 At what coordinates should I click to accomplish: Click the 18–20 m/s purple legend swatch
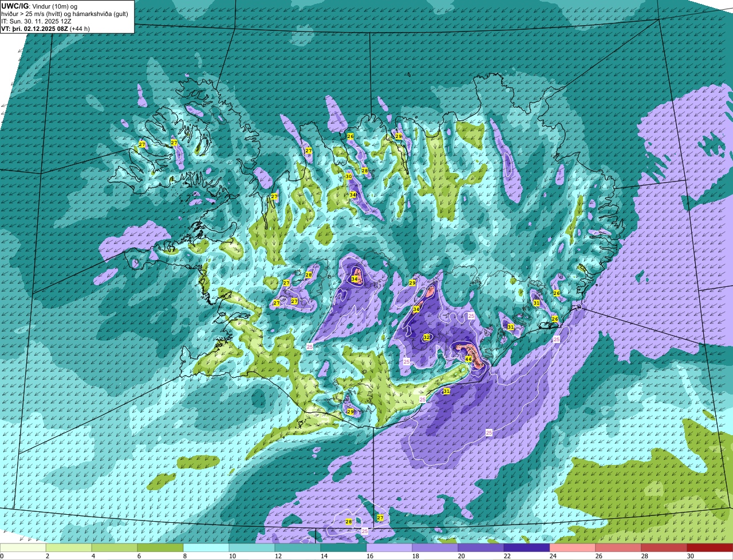tap(435, 548)
